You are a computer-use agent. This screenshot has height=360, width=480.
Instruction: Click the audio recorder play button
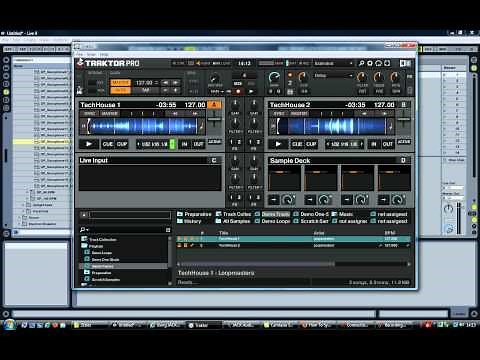251,91
